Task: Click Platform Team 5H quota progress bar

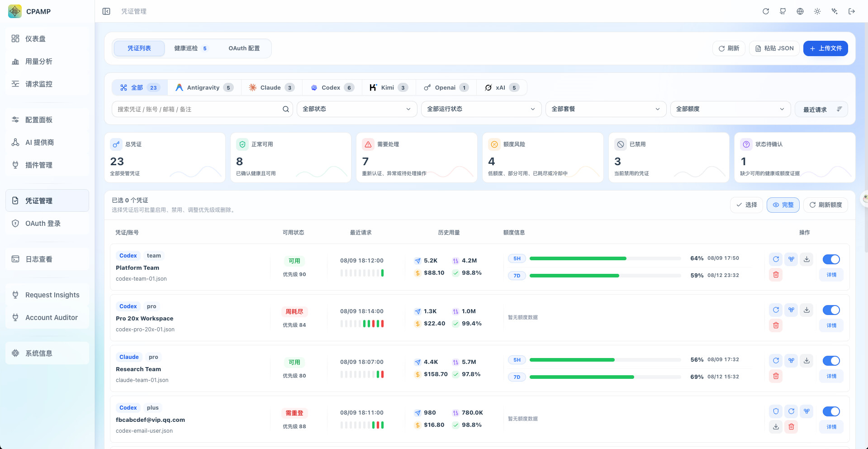Action: point(605,258)
